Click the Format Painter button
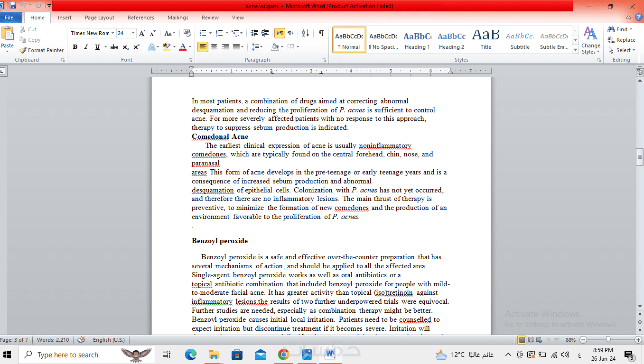This screenshot has height=364, width=644. point(41,50)
